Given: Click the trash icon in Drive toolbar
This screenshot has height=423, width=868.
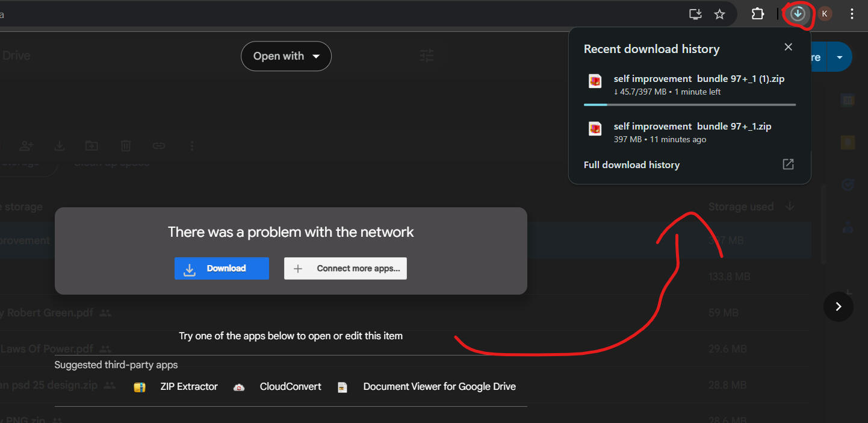Looking at the screenshot, I should point(126,146).
